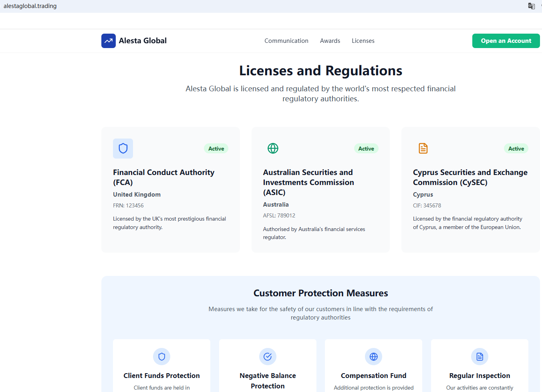542x392 pixels.
Task: Click the FCA shield icon
Action: [x=123, y=149]
